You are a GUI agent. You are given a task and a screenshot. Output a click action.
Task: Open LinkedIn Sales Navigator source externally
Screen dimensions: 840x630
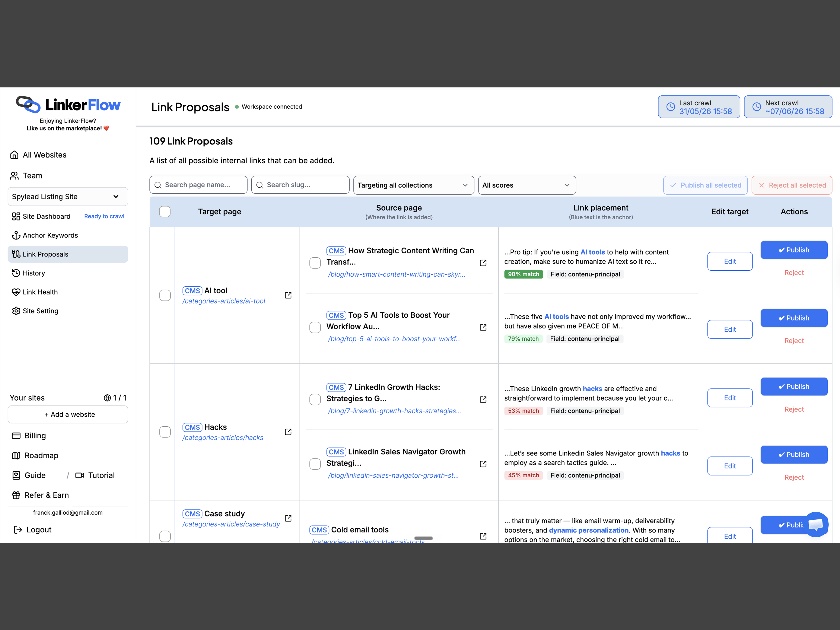(x=483, y=464)
